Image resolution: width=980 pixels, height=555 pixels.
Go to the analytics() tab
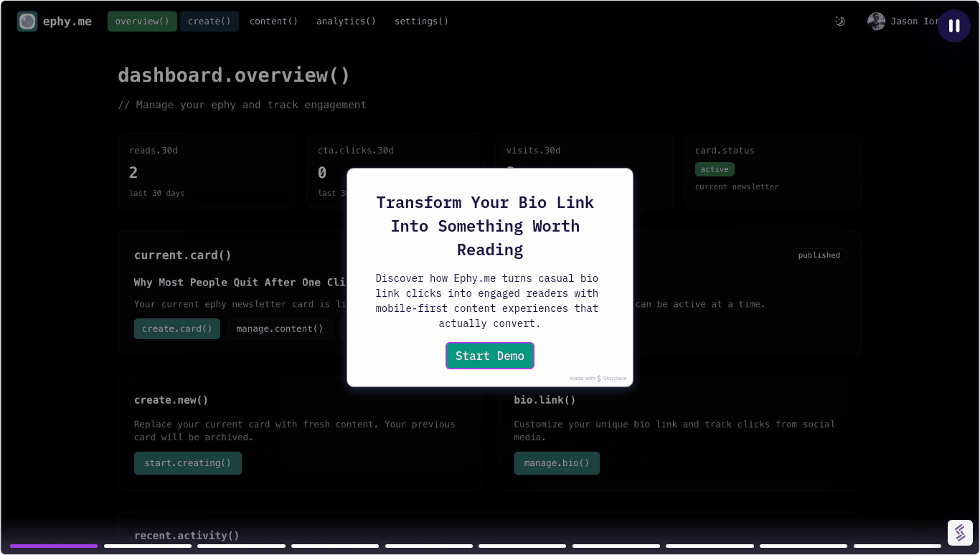pos(346,22)
